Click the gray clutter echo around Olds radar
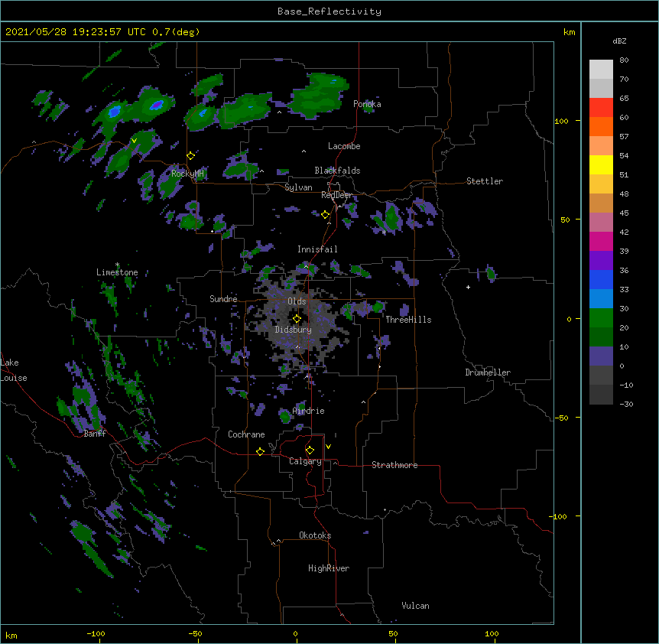The height and width of the screenshot is (644, 659). click(297, 320)
